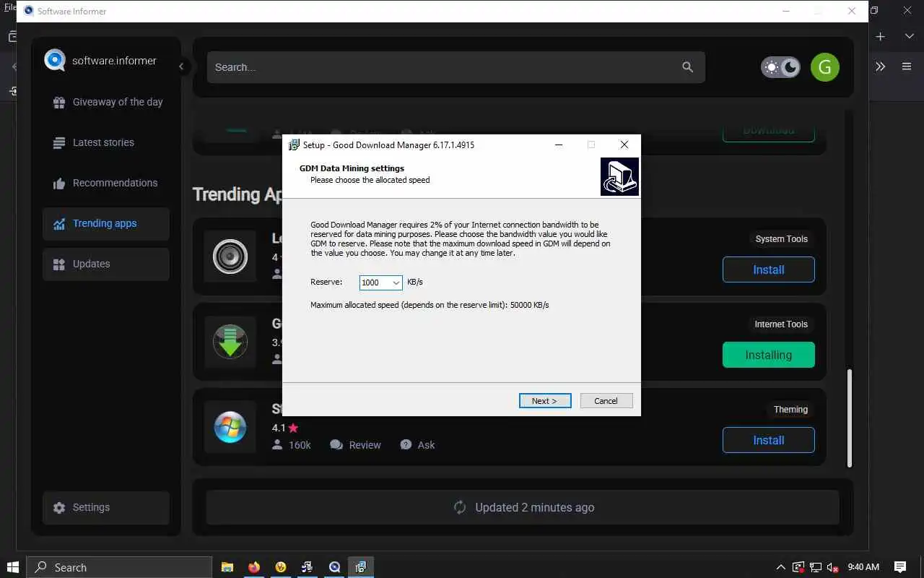Click the Giveaway gift icon in sidebar
This screenshot has height=578, width=924.
click(x=59, y=103)
